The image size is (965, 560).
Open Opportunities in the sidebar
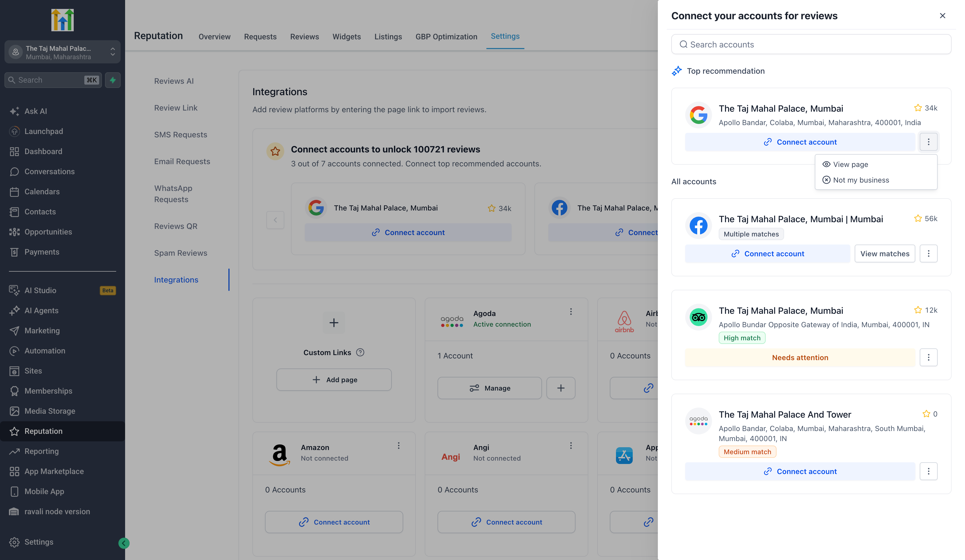tap(63, 232)
